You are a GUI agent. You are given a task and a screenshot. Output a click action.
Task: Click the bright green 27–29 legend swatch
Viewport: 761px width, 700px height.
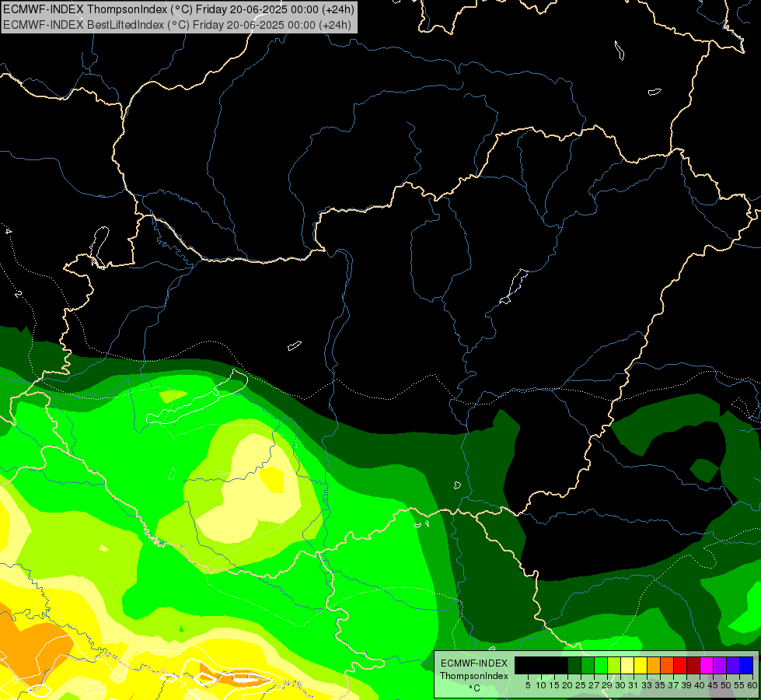tap(601, 665)
